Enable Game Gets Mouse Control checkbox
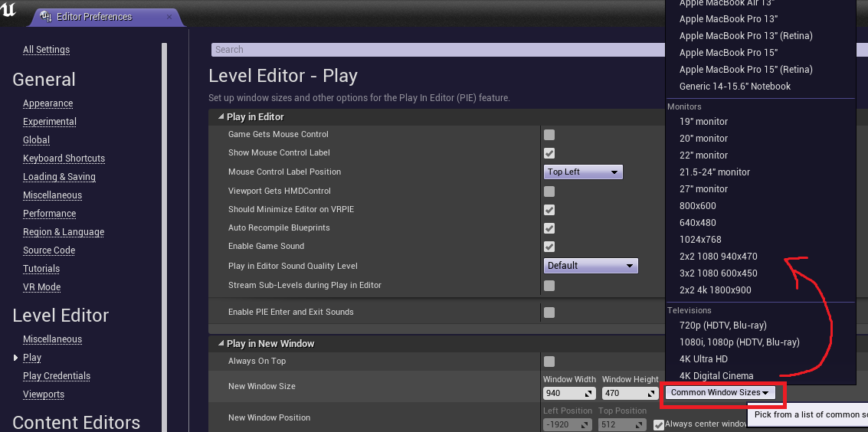Screen dimensions: 868x432 549,135
